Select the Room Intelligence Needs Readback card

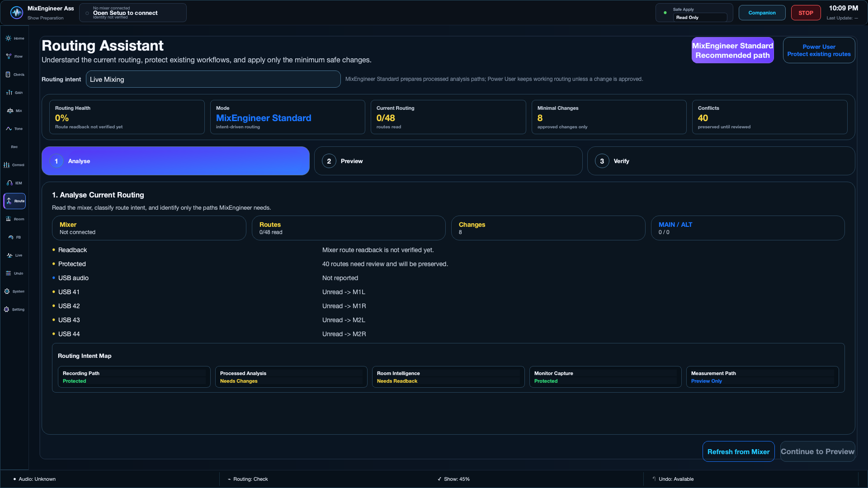[x=448, y=377]
